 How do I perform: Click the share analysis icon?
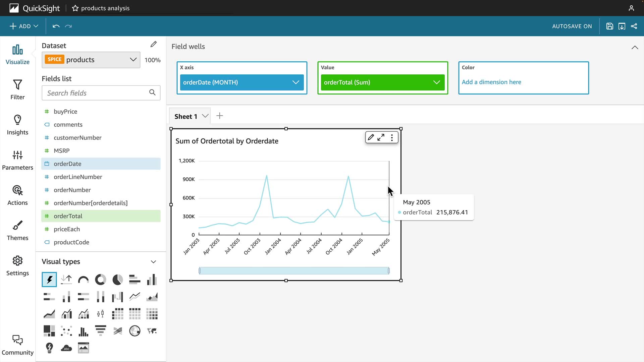point(634,26)
